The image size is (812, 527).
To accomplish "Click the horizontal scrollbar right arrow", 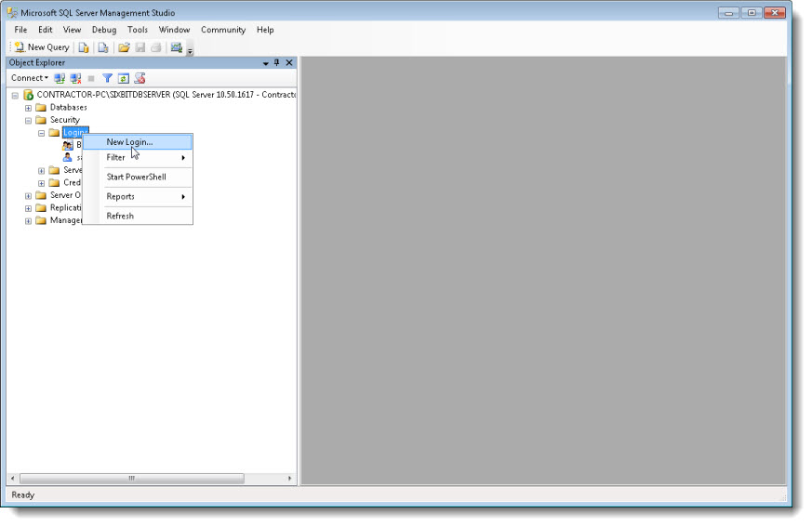I will point(289,479).
